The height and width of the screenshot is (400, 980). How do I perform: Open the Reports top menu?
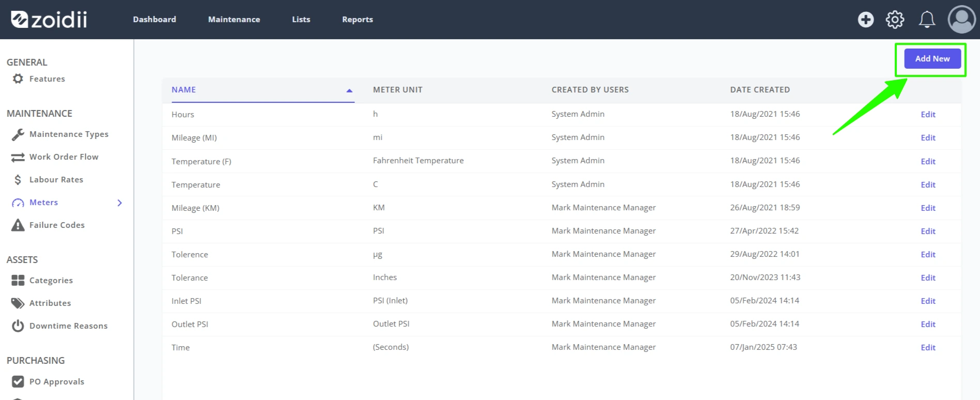(x=357, y=20)
